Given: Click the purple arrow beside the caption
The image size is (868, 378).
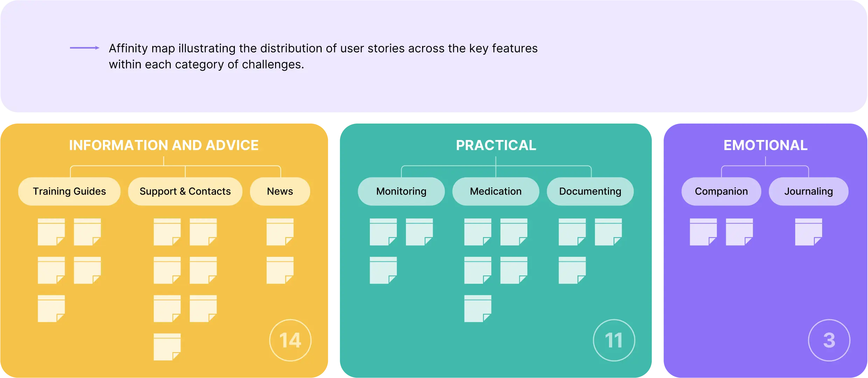Looking at the screenshot, I should click(x=85, y=48).
